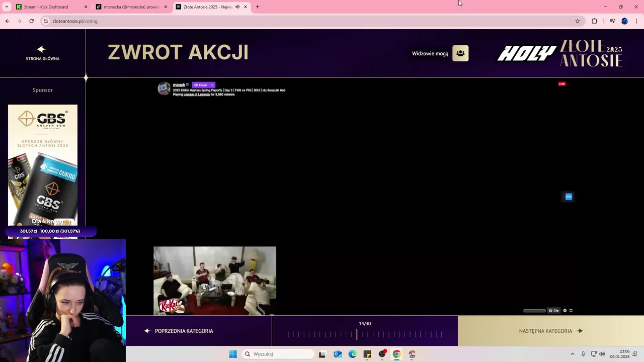The width and height of the screenshot is (644, 362).
Task: Click the microphone tray icon
Action: click(583, 354)
